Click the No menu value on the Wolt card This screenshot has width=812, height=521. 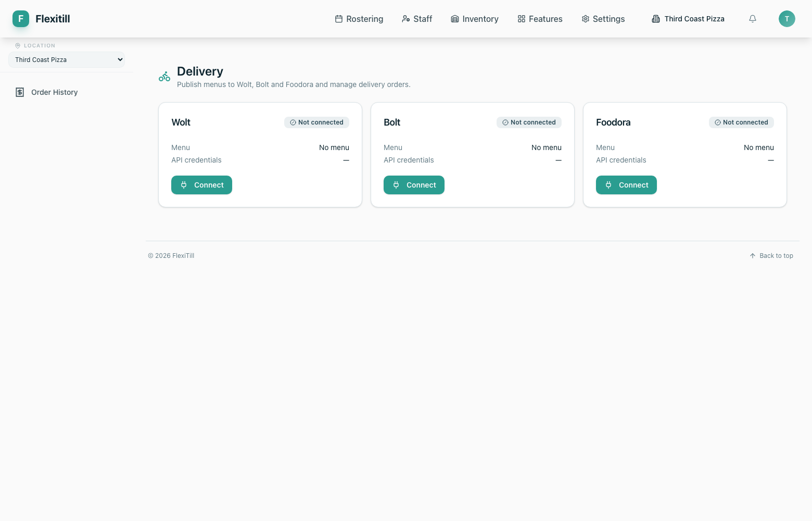click(x=334, y=147)
